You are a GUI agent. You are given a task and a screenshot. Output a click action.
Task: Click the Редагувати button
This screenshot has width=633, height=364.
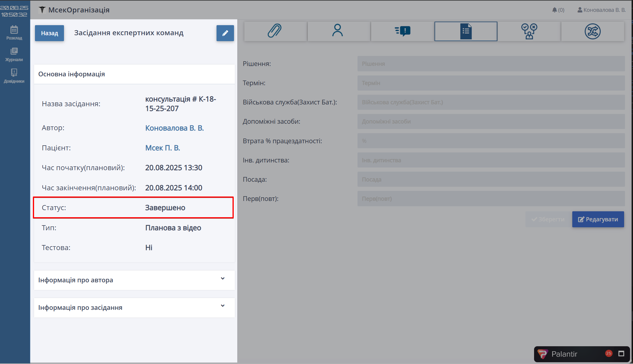coord(598,219)
